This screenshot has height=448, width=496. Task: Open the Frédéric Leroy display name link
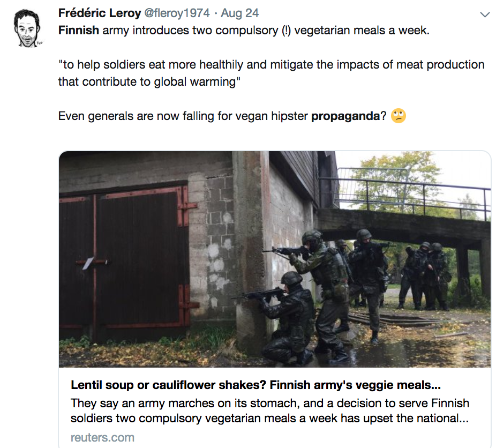coord(100,13)
